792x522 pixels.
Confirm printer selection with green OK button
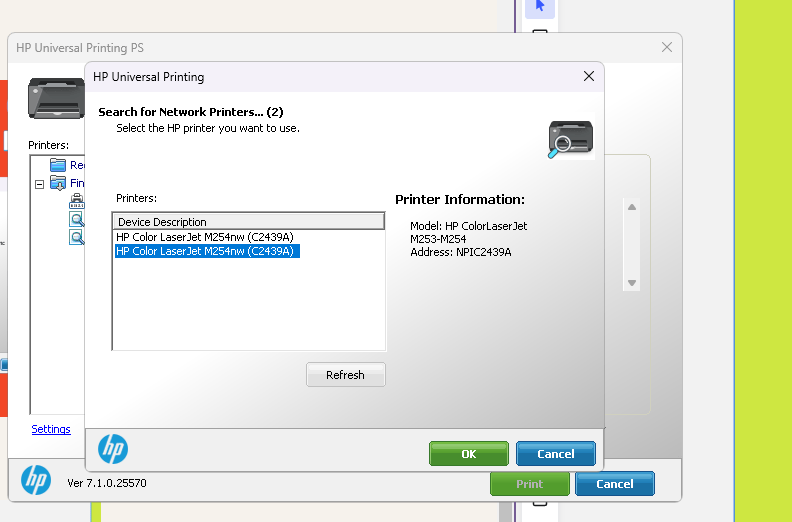[469, 454]
